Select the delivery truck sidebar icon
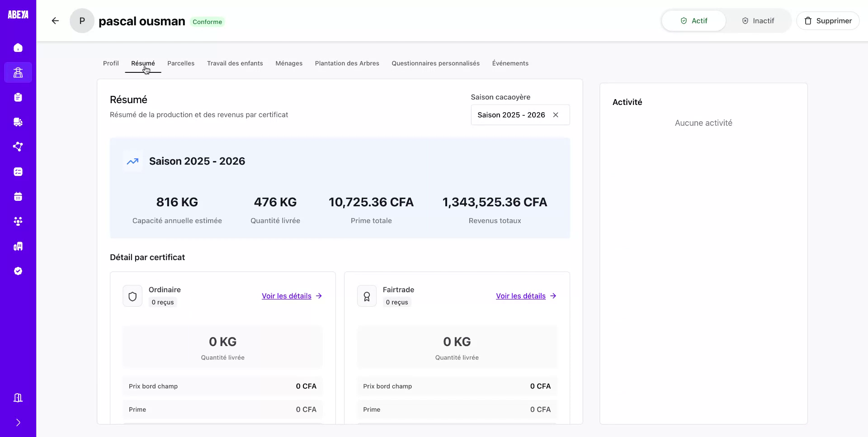 point(18,122)
